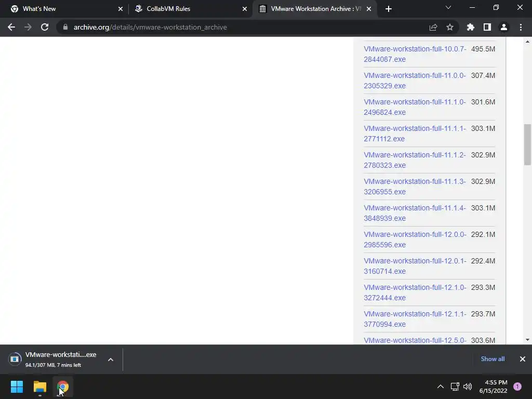Download VMware-workstation-full-11.1.2-2780323.exe
Screen dimensions: 532x399
tap(415, 160)
